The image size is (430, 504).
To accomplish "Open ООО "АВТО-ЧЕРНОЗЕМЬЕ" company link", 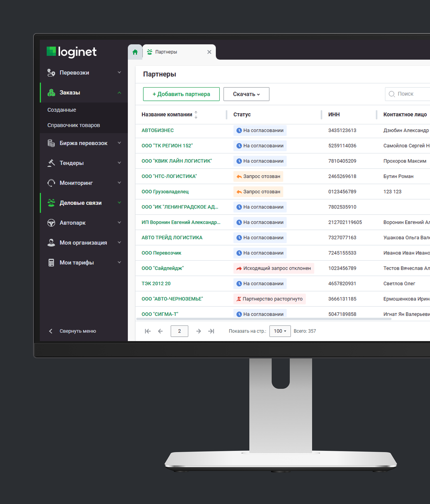I will [x=172, y=299].
